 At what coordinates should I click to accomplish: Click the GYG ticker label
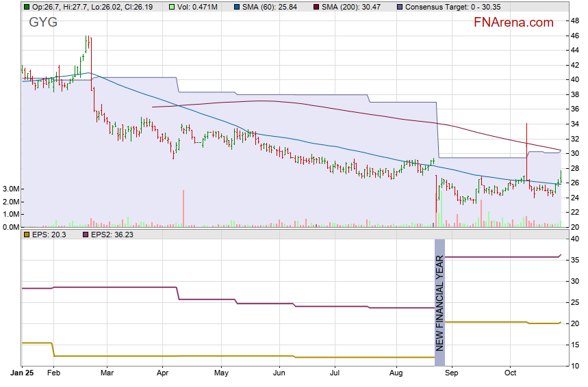(x=43, y=23)
